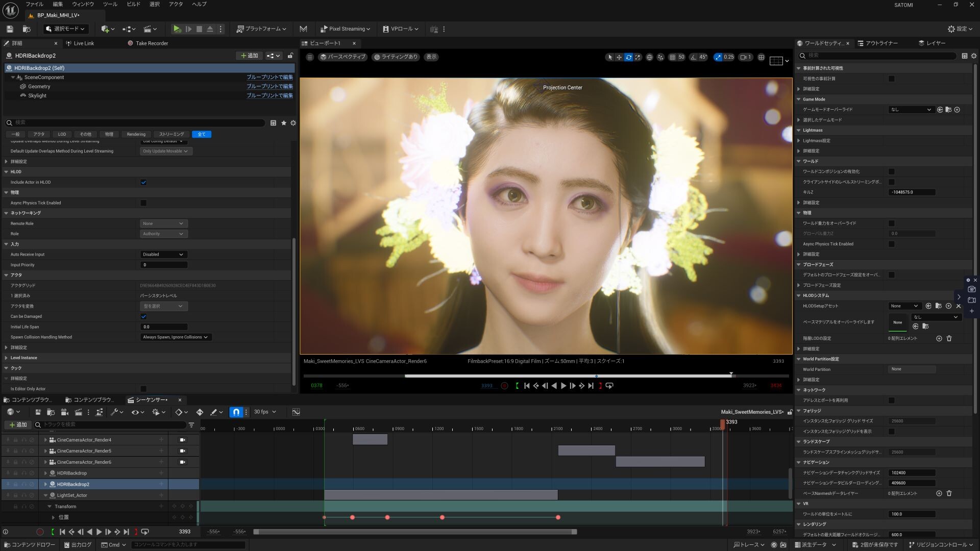
Task: Open the curve editor via the graph icon
Action: tap(295, 412)
